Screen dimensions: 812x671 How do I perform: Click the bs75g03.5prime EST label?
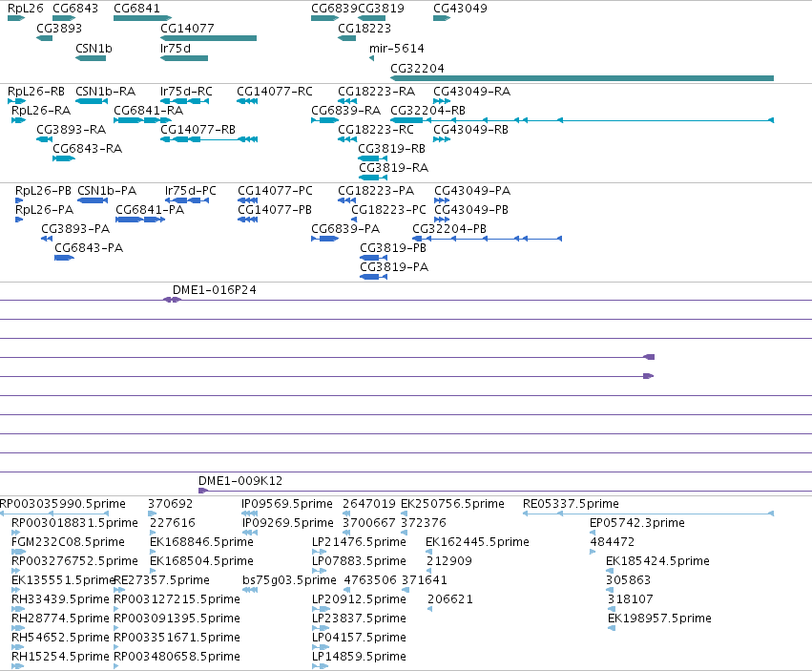(289, 580)
